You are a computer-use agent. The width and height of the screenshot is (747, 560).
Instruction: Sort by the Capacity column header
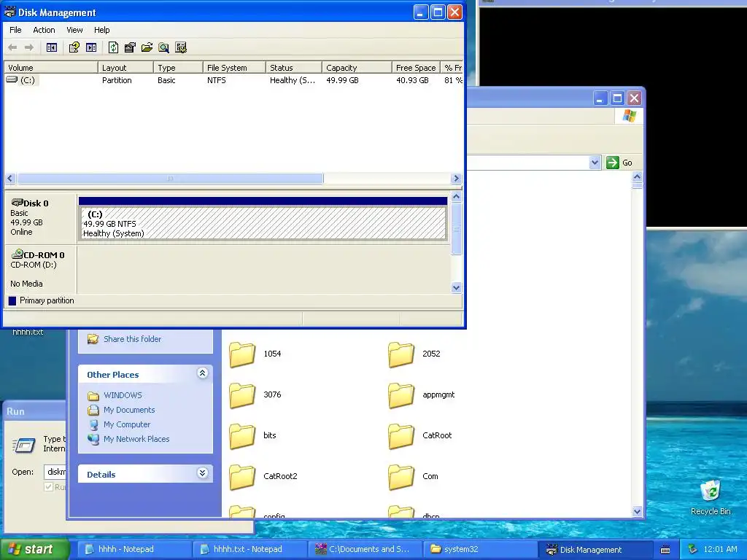tap(357, 67)
